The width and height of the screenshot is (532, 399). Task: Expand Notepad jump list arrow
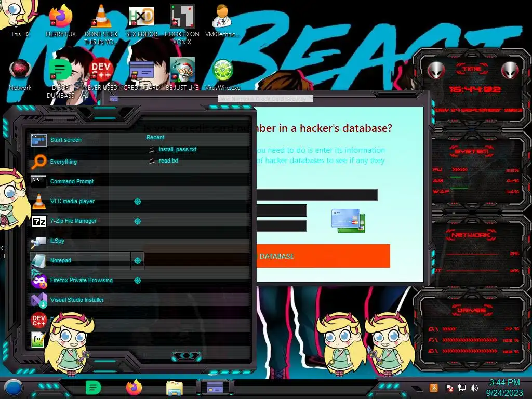pos(137,261)
